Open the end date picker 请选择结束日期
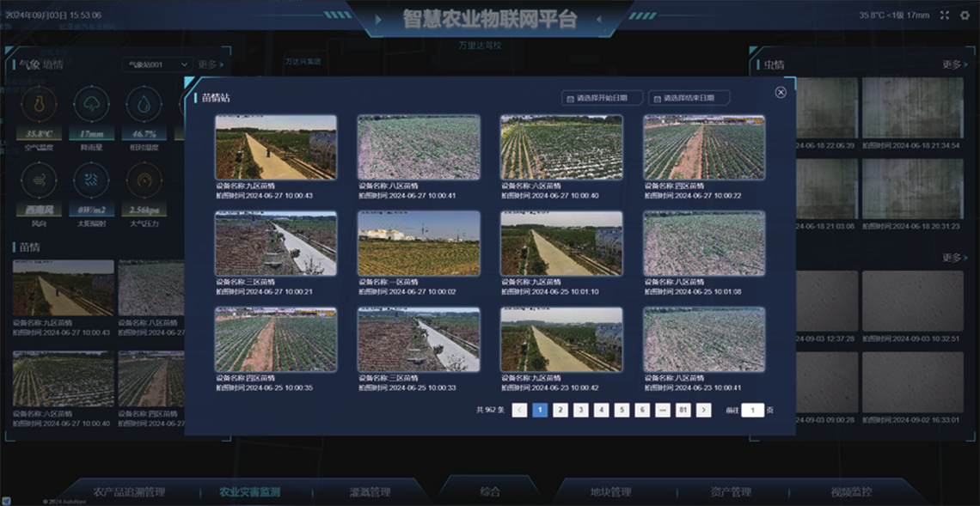This screenshot has width=980, height=506. (689, 98)
